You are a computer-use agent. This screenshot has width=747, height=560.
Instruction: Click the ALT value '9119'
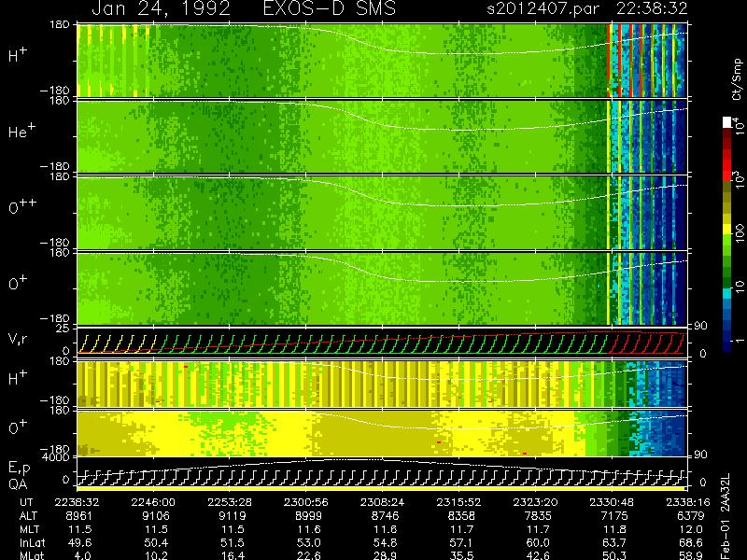[x=232, y=516]
